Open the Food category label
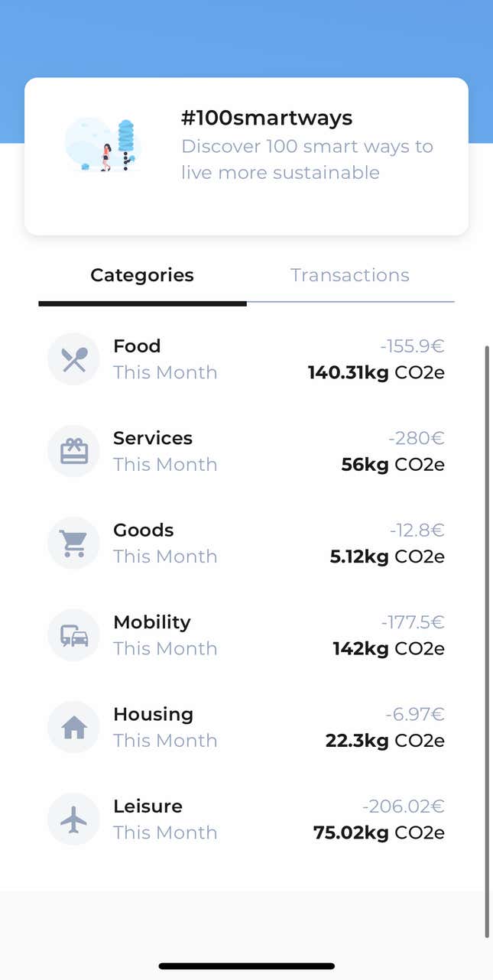Viewport: 493px width, 980px height. pos(137,346)
